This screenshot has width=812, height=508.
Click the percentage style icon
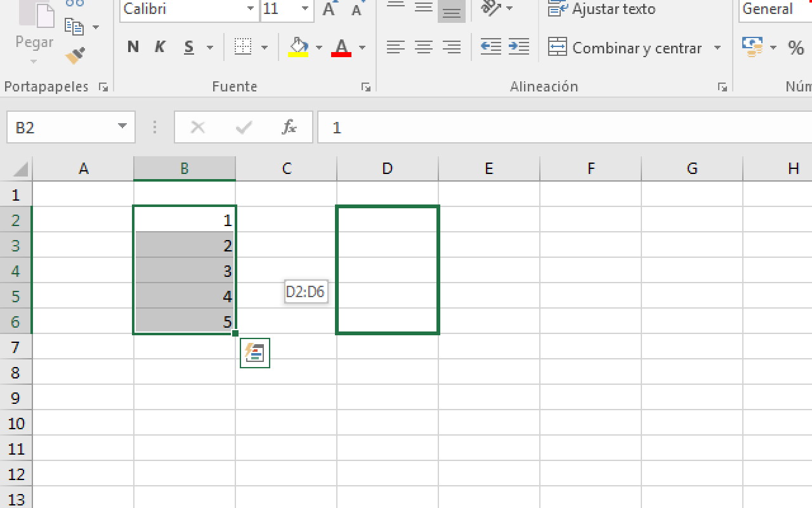(796, 46)
